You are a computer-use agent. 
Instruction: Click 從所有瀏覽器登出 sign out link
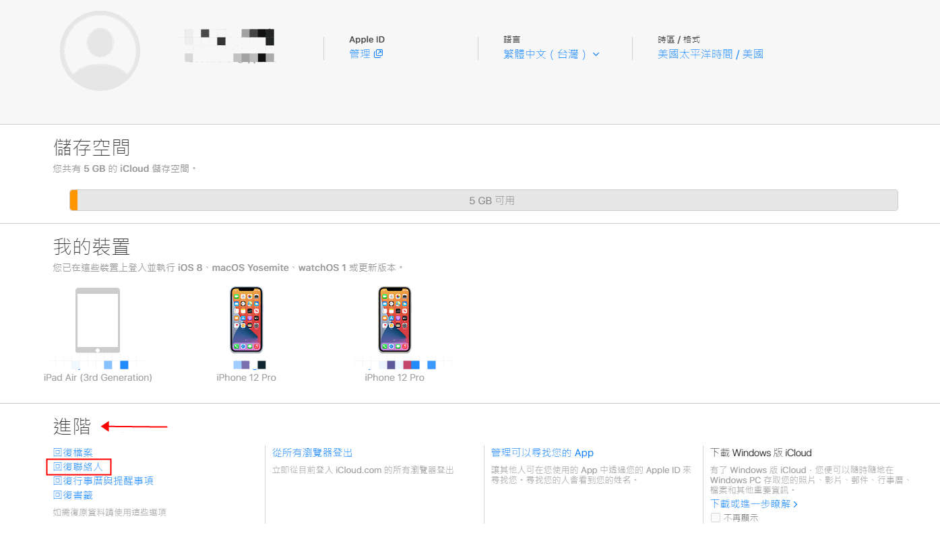point(312,453)
